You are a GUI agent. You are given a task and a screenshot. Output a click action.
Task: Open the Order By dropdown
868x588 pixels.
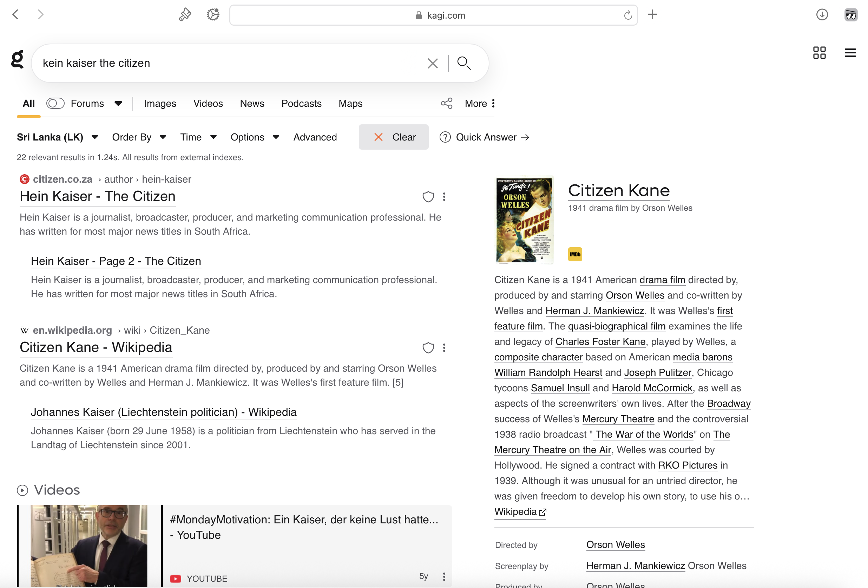[139, 137]
